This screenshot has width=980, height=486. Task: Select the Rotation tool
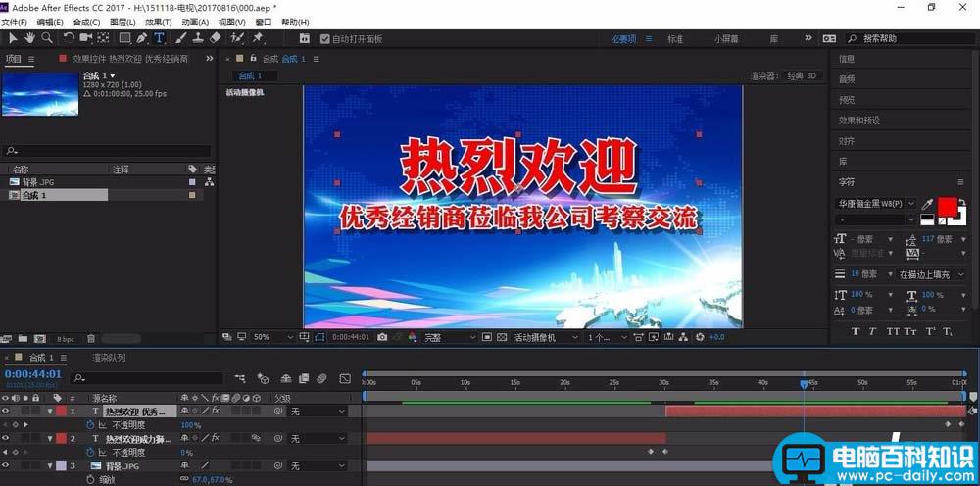[69, 38]
